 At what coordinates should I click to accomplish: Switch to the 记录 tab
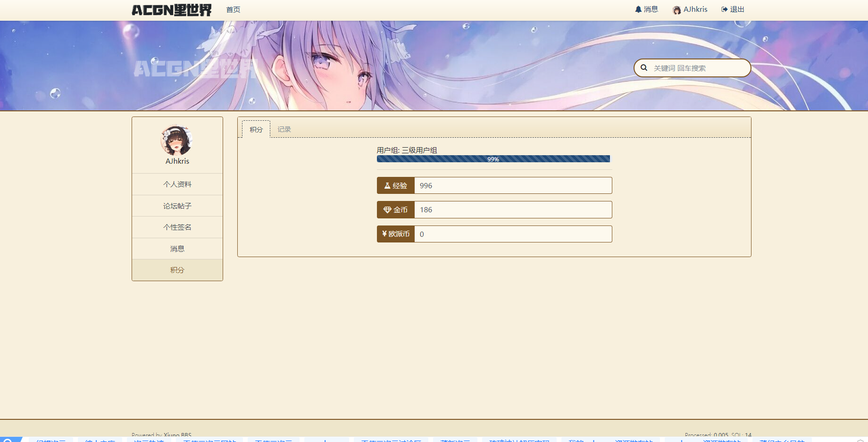(284, 129)
